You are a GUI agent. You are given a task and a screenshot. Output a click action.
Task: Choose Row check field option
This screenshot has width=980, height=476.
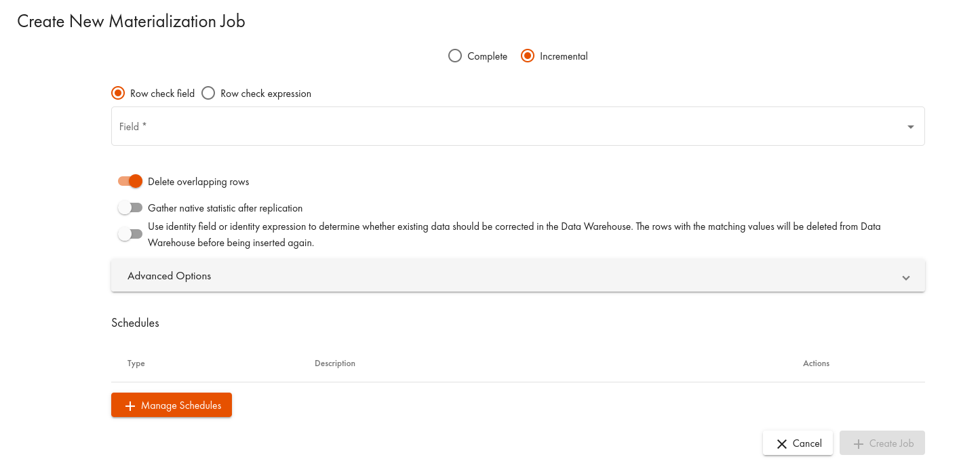118,93
